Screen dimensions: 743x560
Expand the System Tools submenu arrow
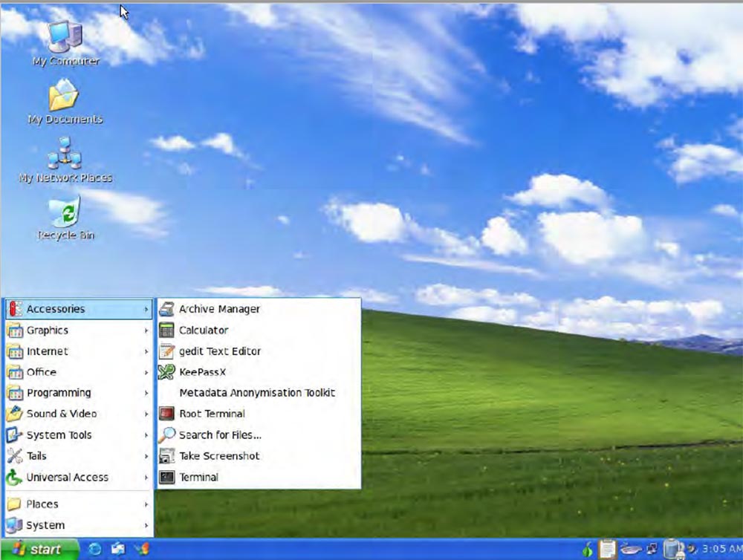pos(146,435)
